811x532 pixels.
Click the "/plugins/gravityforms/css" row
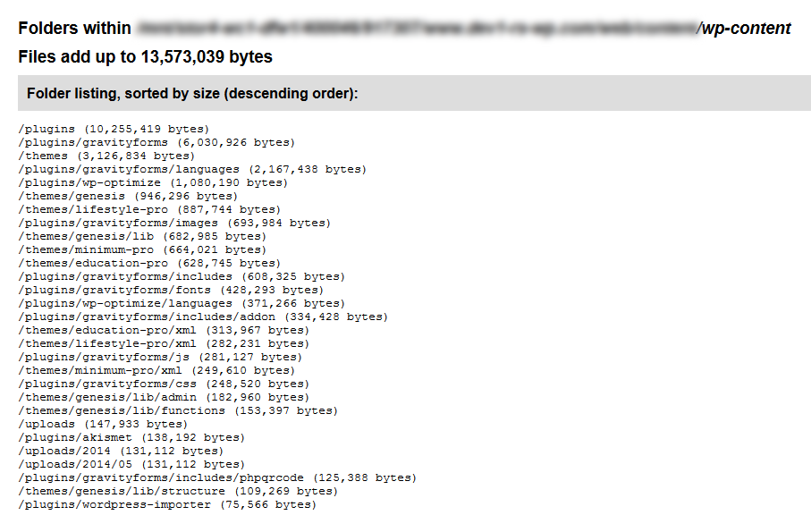pyautogui.click(x=164, y=384)
